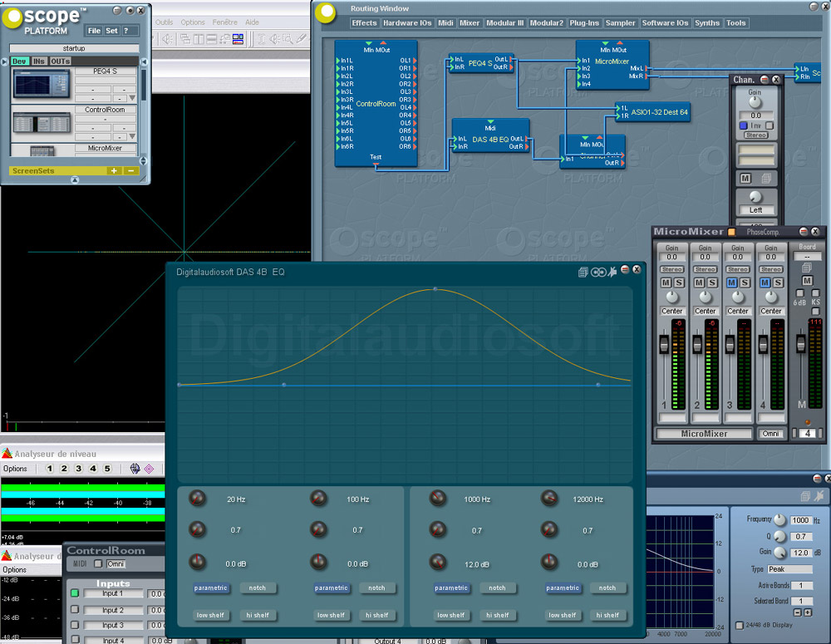
Task: Click the PEQ4 S device thumbnail
Action: point(41,84)
